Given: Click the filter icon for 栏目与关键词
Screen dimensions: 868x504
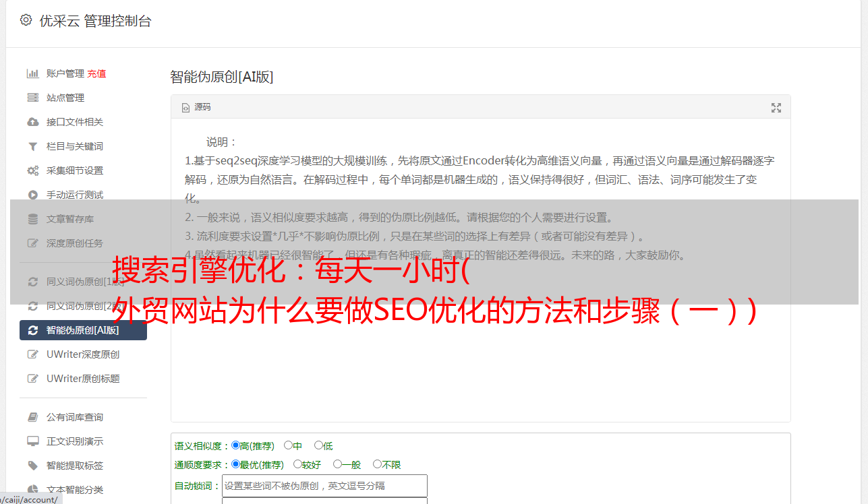Looking at the screenshot, I should [x=32, y=146].
